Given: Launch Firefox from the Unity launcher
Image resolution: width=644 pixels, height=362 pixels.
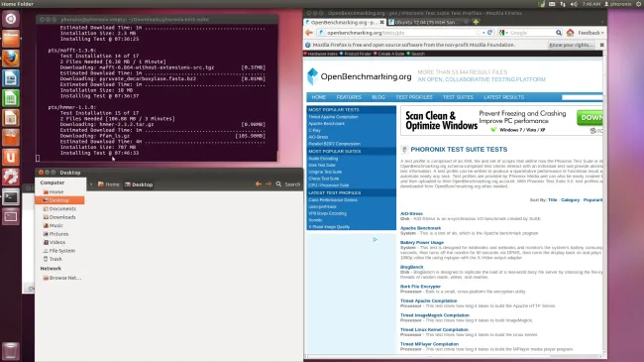Looking at the screenshot, I should (11, 59).
